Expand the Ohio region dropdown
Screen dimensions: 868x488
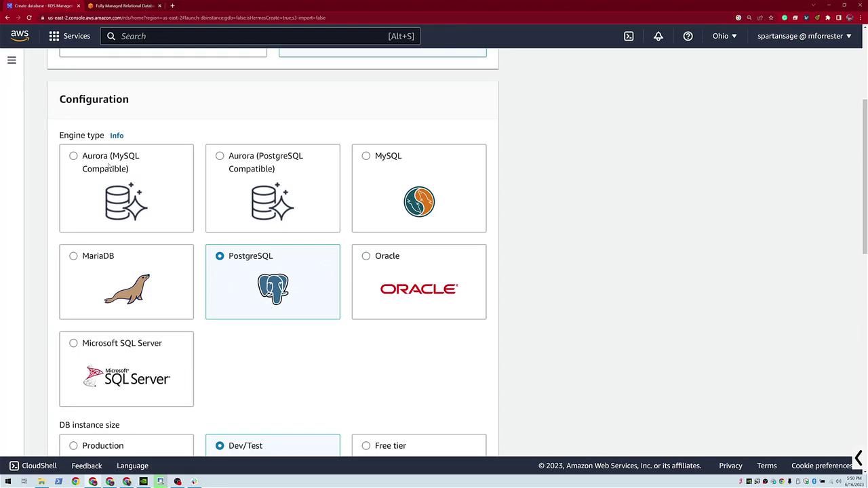point(724,36)
